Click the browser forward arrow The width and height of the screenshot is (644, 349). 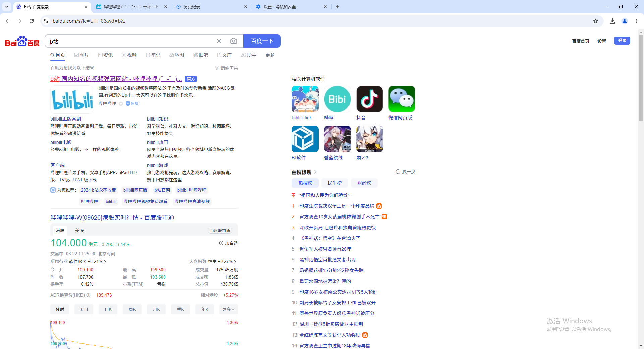click(19, 21)
